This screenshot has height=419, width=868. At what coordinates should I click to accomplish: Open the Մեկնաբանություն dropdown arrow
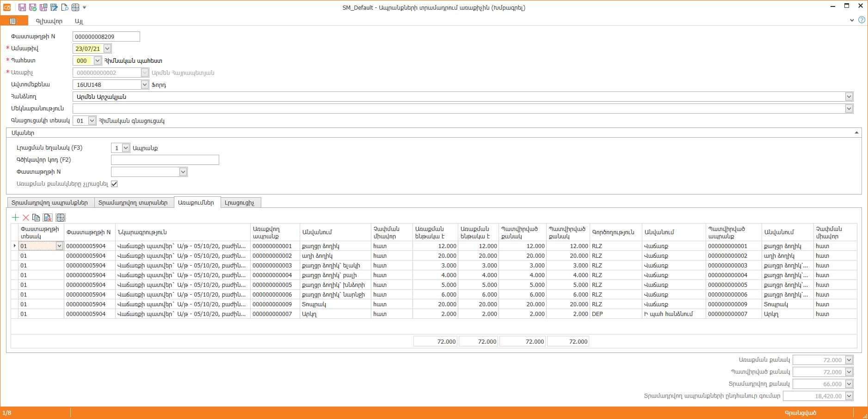click(x=849, y=109)
